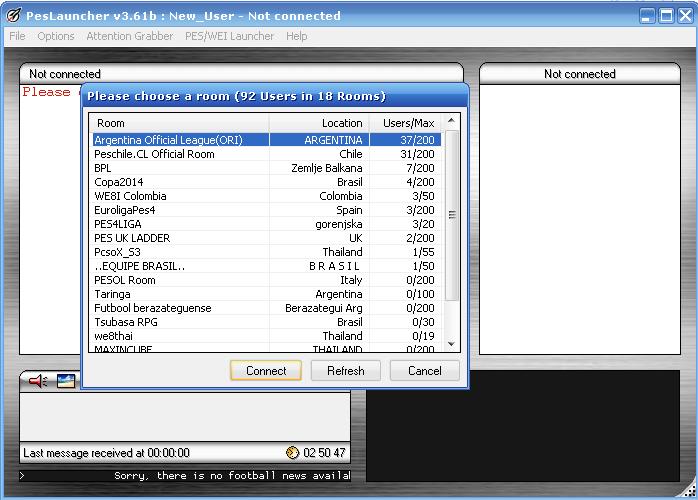Select the Copa2014 room
698x500 pixels.
267,182
